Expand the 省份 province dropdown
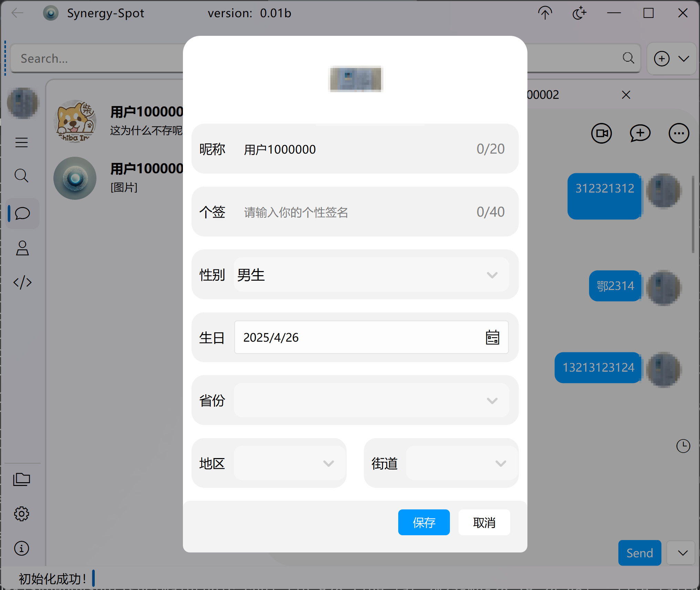Viewport: 700px width, 590px height. pos(492,401)
